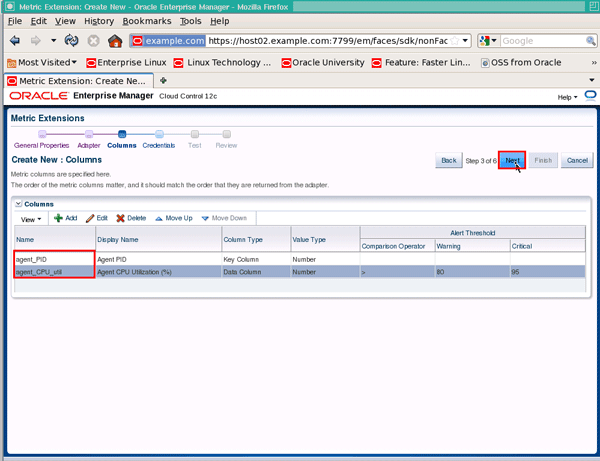Click the Agent CPU Utilization (%) display name
Image resolution: width=600 pixels, height=461 pixels.
134,272
